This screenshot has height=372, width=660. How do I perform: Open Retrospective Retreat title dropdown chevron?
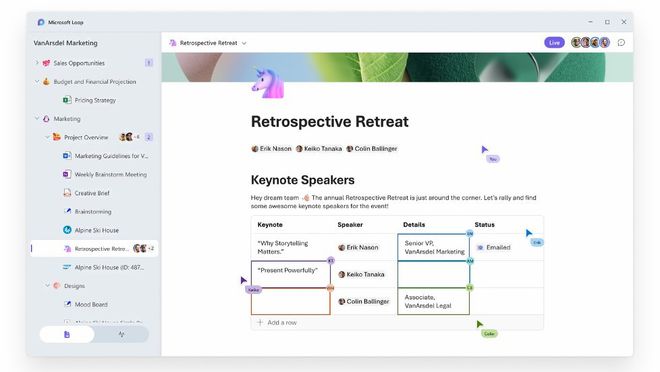244,43
